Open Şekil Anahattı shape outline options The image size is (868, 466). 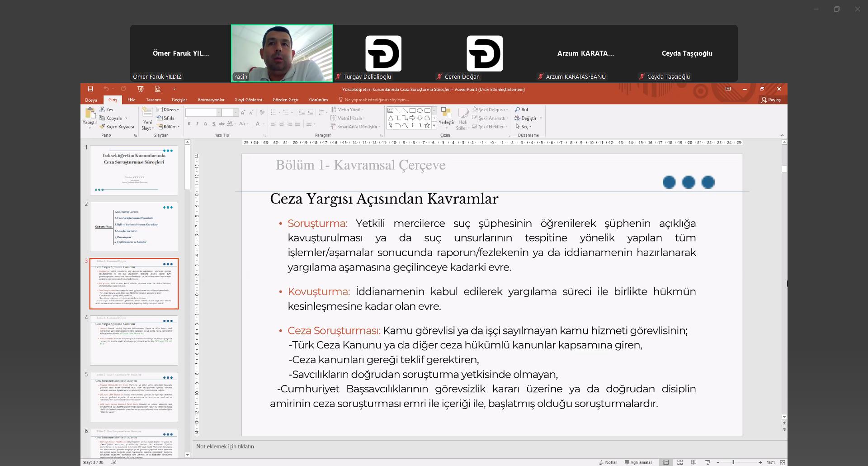point(490,118)
